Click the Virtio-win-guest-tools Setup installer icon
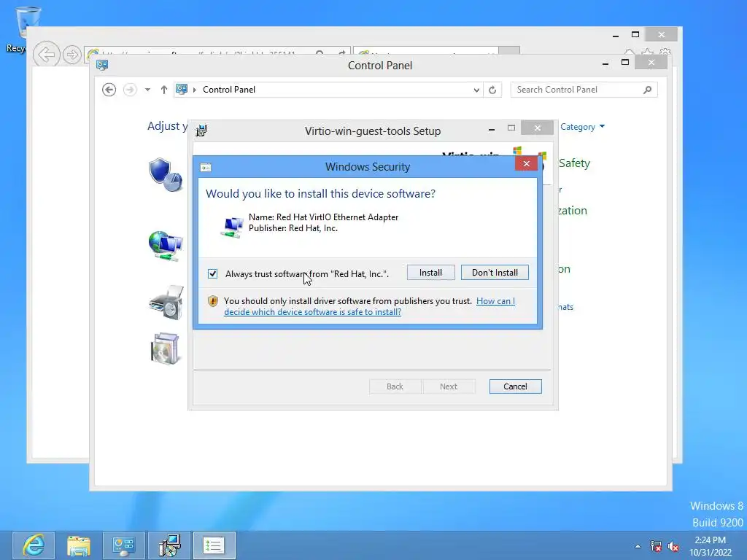Viewport: 747px width, 560px height. [x=201, y=131]
